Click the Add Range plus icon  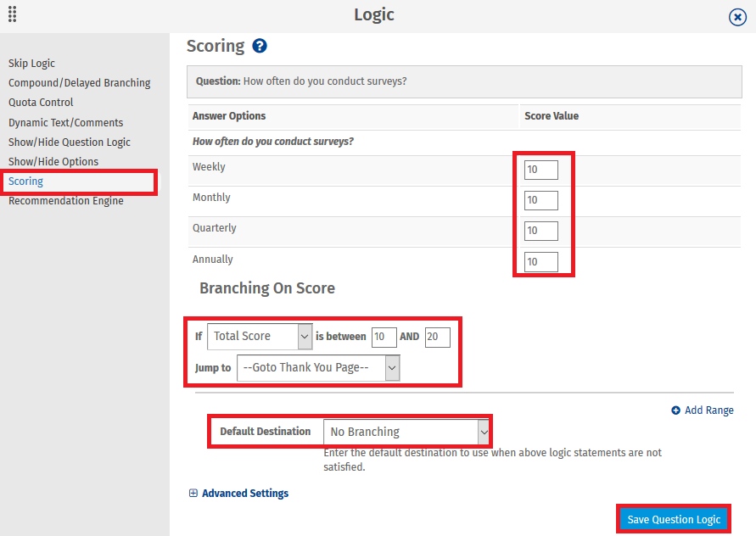pyautogui.click(x=677, y=410)
